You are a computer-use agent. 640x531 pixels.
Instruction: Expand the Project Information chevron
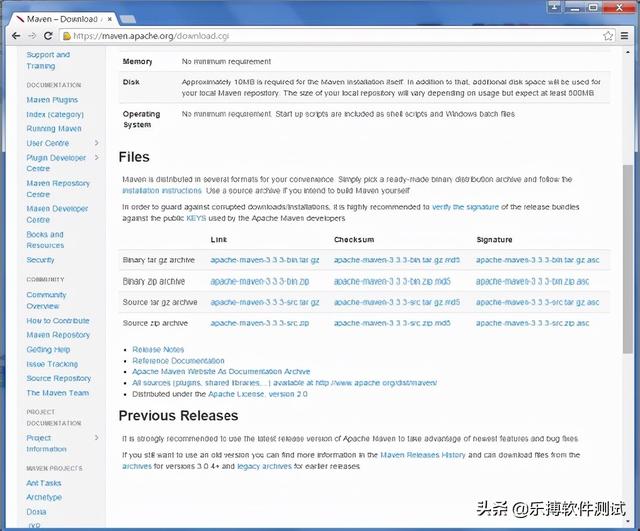[97, 438]
